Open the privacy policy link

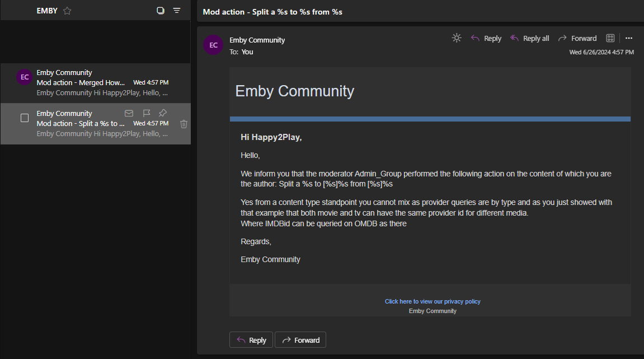(433, 301)
